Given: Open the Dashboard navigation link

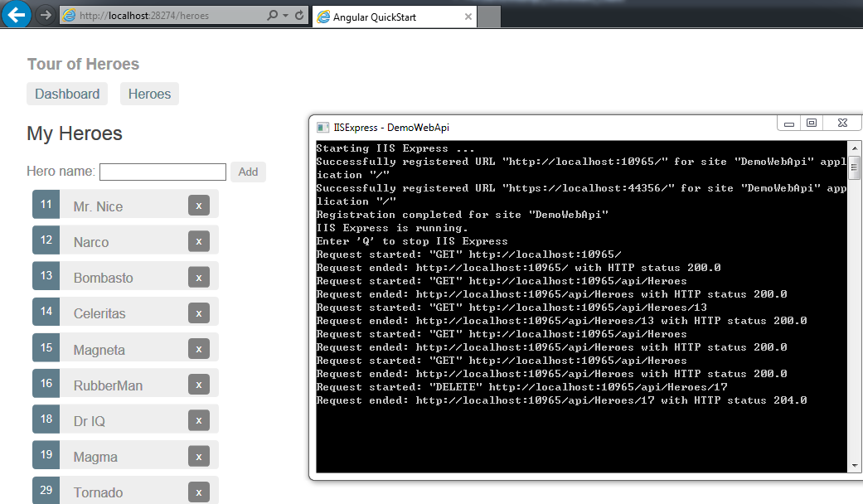Looking at the screenshot, I should 67,94.
